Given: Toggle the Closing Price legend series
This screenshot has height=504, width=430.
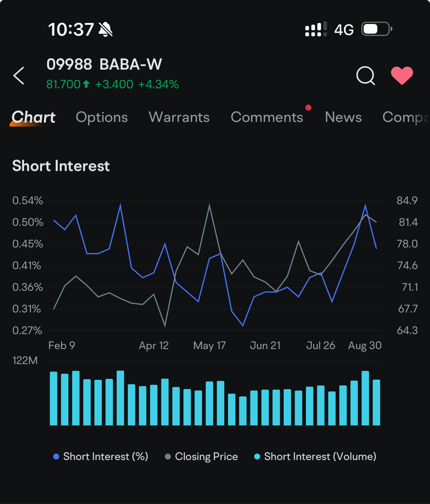Looking at the screenshot, I should pos(201,456).
